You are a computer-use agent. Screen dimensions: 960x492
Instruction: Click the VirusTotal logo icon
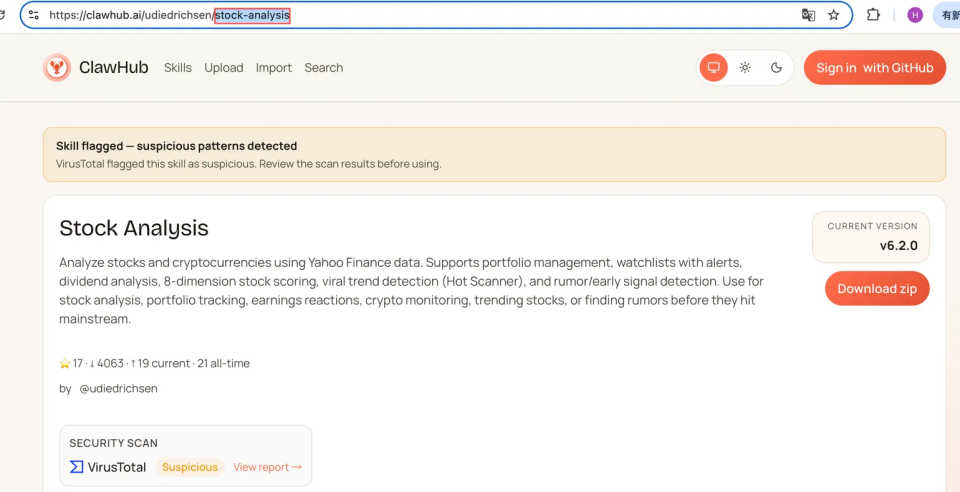77,467
